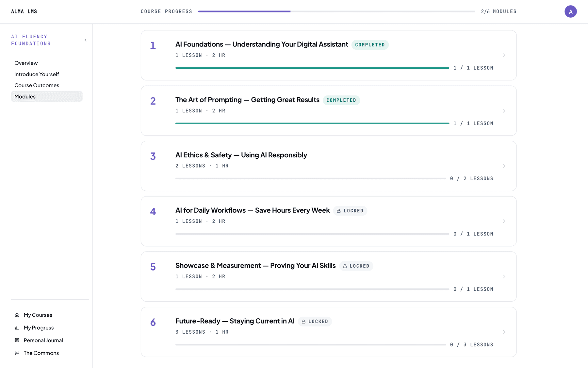Image resolution: width=588 pixels, height=368 pixels.
Task: Expand AI for Daily Workflows chevron
Action: point(504,221)
